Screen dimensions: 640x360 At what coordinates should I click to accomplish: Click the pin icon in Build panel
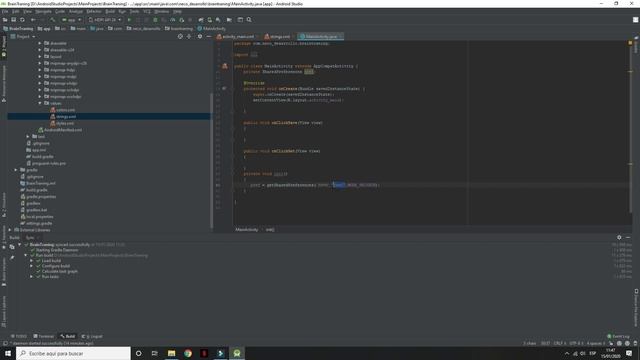(12, 258)
